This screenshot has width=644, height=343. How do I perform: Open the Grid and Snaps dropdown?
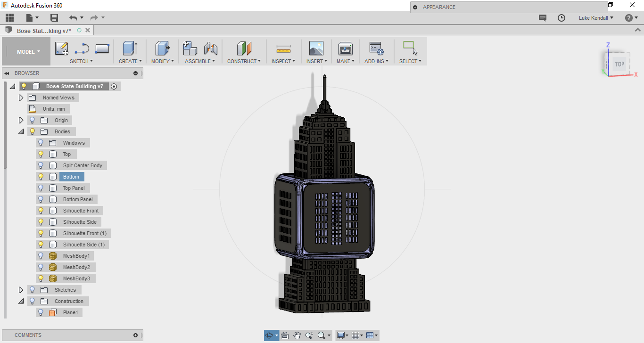click(357, 335)
